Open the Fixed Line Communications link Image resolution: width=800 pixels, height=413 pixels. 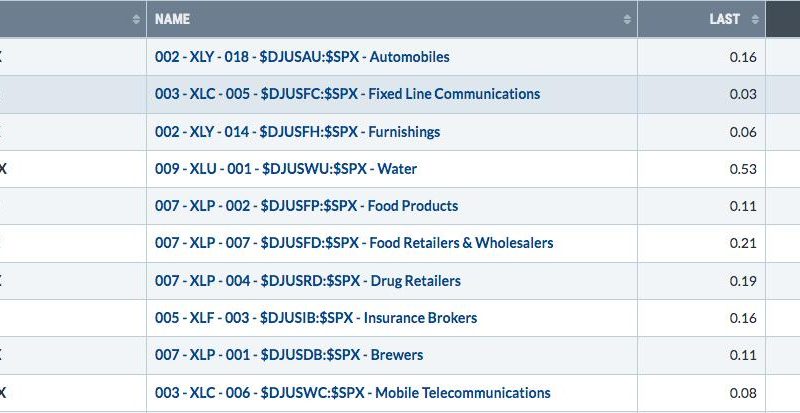coord(347,94)
